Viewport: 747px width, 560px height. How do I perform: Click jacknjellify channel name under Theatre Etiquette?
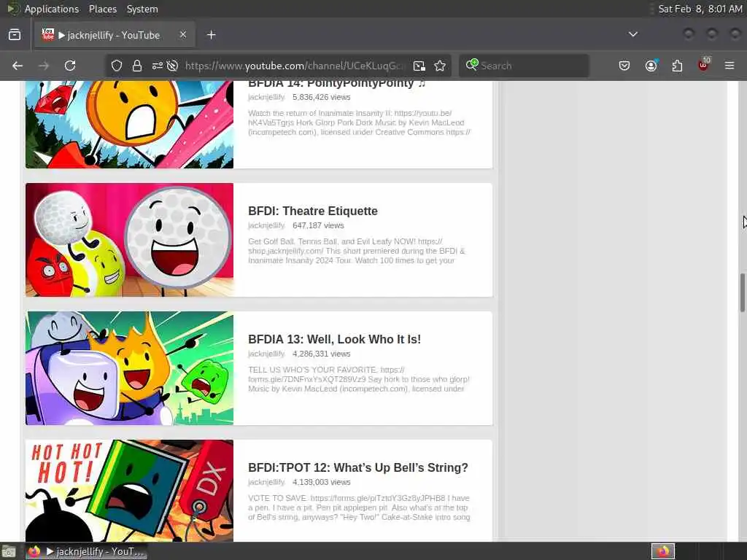[266, 226]
